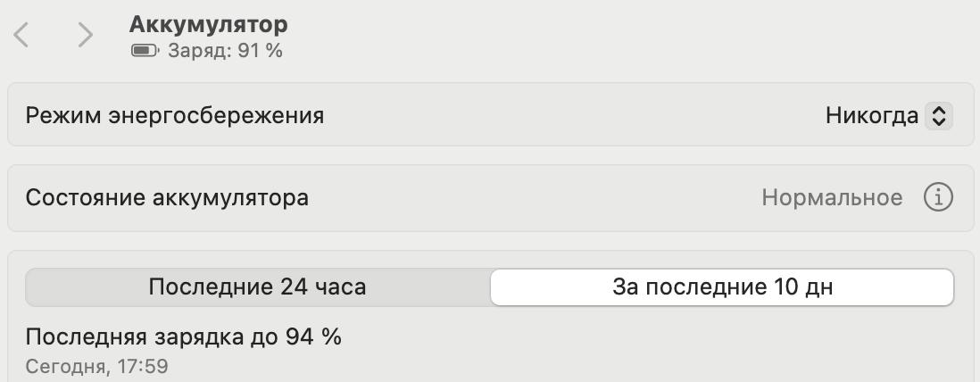Click the battery icon beside Заряд
Screen dimensions: 980x382
[x=143, y=51]
